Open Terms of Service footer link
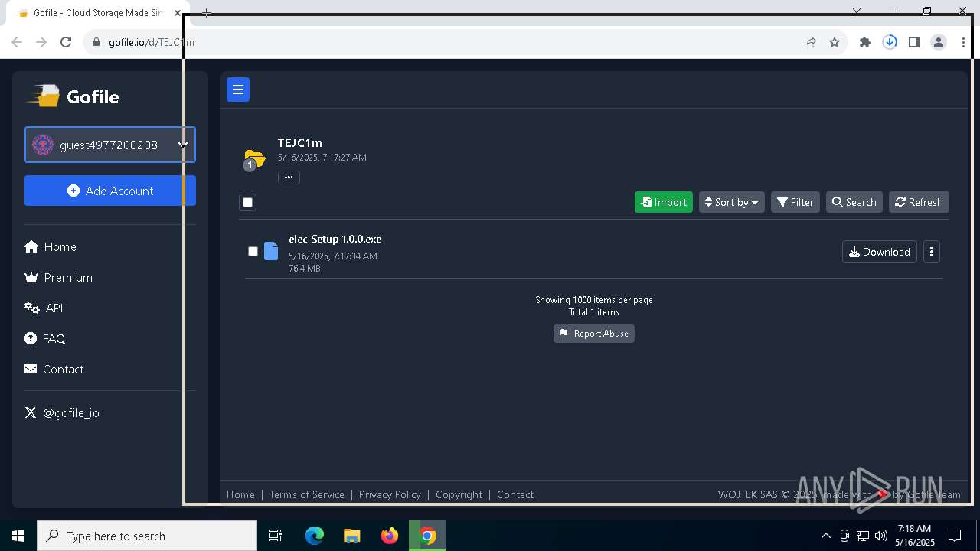 tap(307, 494)
